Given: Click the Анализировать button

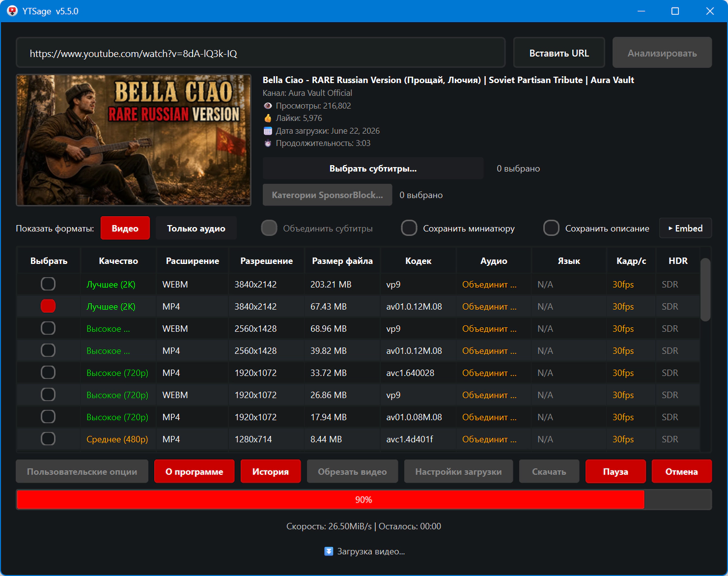Looking at the screenshot, I should (662, 53).
